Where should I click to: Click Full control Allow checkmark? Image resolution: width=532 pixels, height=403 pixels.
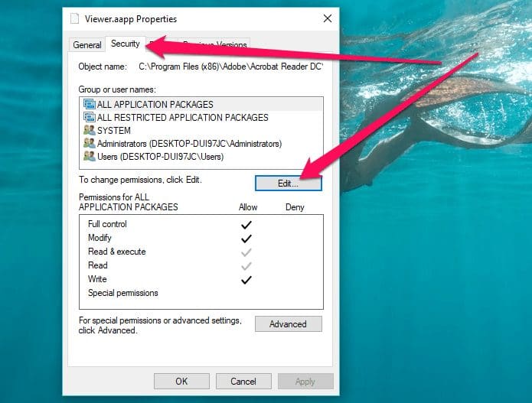click(x=246, y=224)
